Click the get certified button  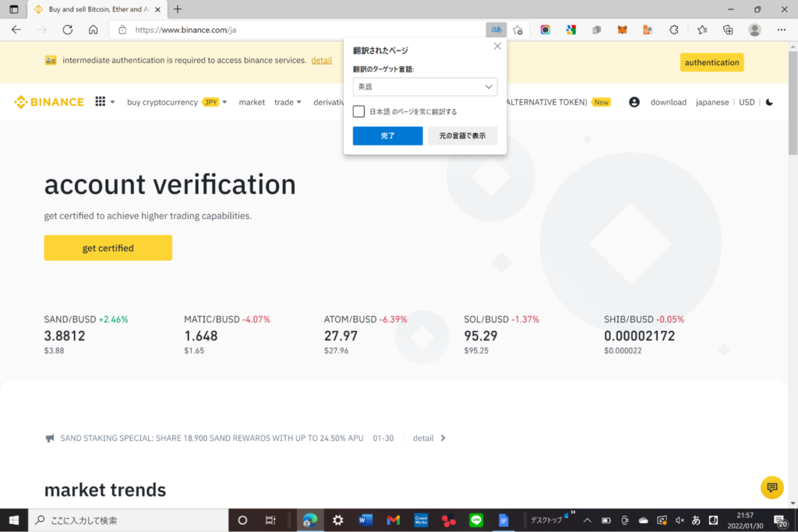point(108,248)
